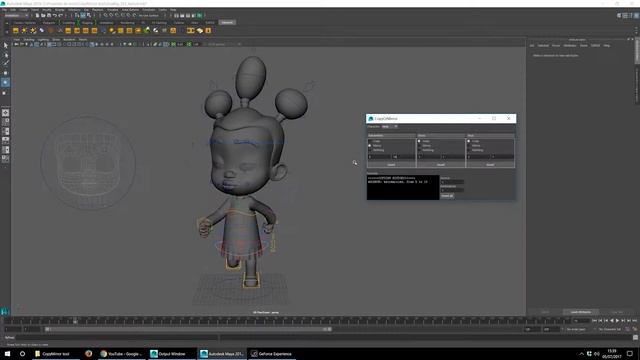
Task: Click the scissors icon on the shelf
Action: coord(60,31)
